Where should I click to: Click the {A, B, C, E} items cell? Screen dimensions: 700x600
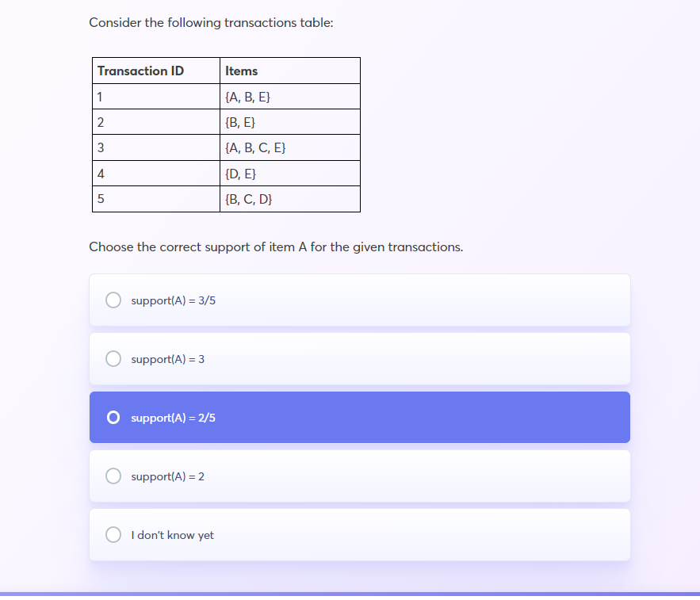pos(254,147)
